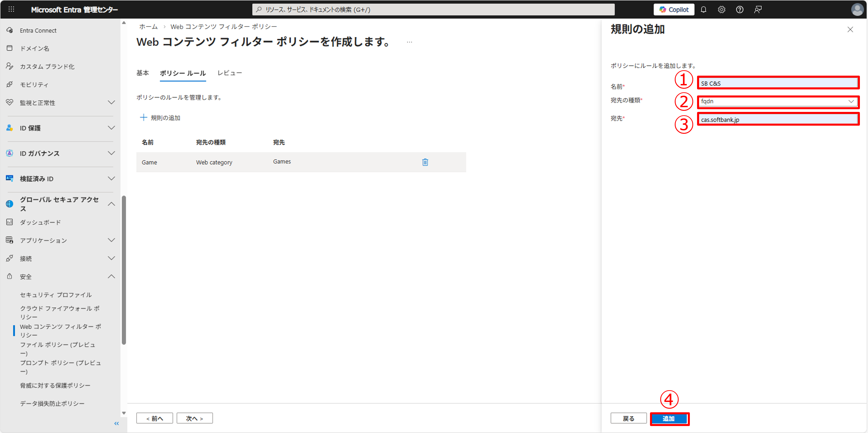Switch to the 基本 tab
The image size is (868, 433).
[143, 73]
